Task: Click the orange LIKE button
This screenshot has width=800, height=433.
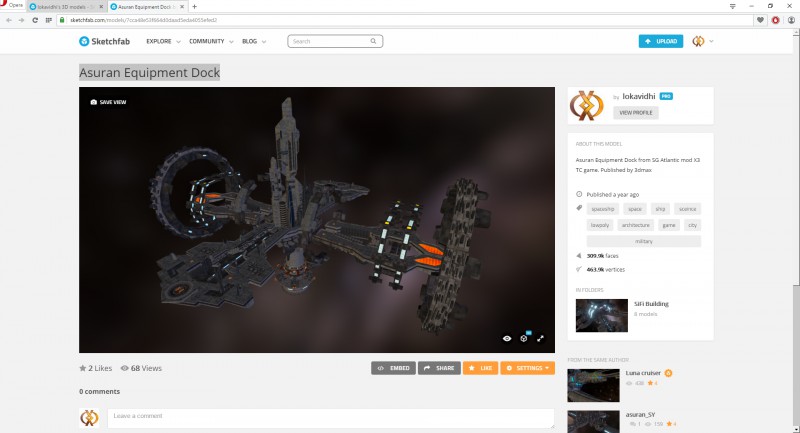Action: tap(481, 368)
